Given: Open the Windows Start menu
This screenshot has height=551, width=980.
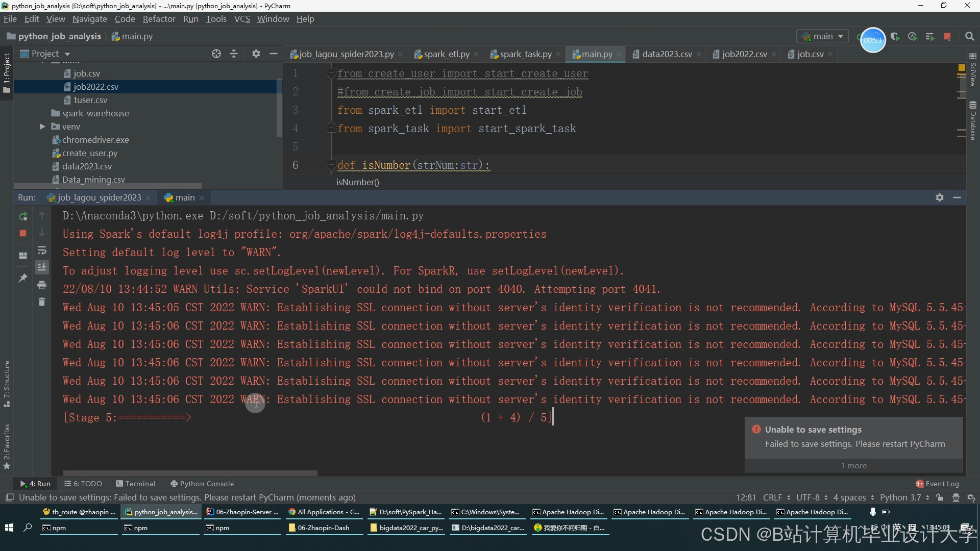Looking at the screenshot, I should 9,528.
